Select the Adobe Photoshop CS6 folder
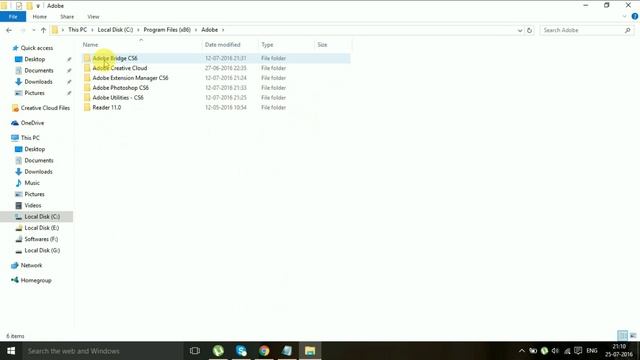 [x=120, y=88]
